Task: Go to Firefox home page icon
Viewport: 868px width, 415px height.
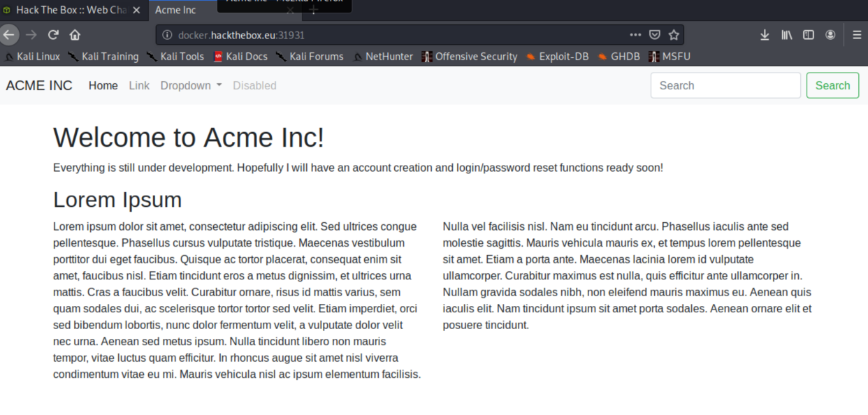Action: (75, 35)
